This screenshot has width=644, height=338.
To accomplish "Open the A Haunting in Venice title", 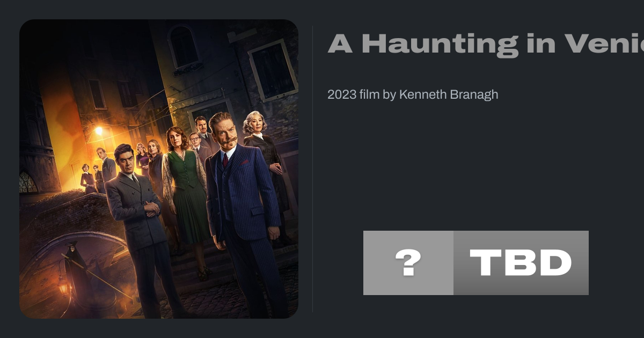I will point(486,44).
